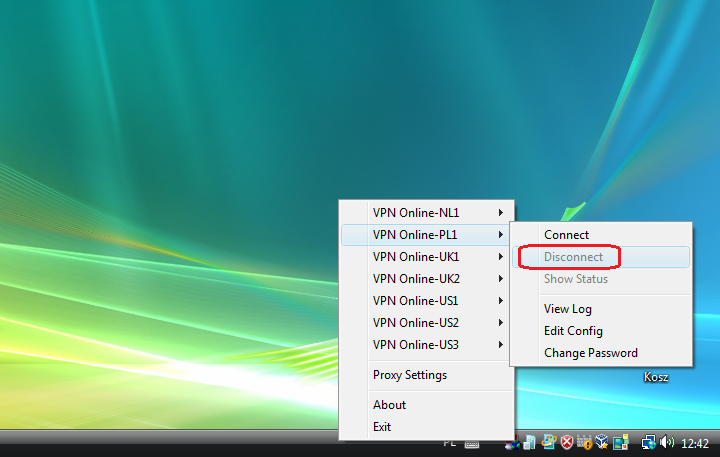
Task: Click the volume speaker tray icon
Action: click(667, 442)
